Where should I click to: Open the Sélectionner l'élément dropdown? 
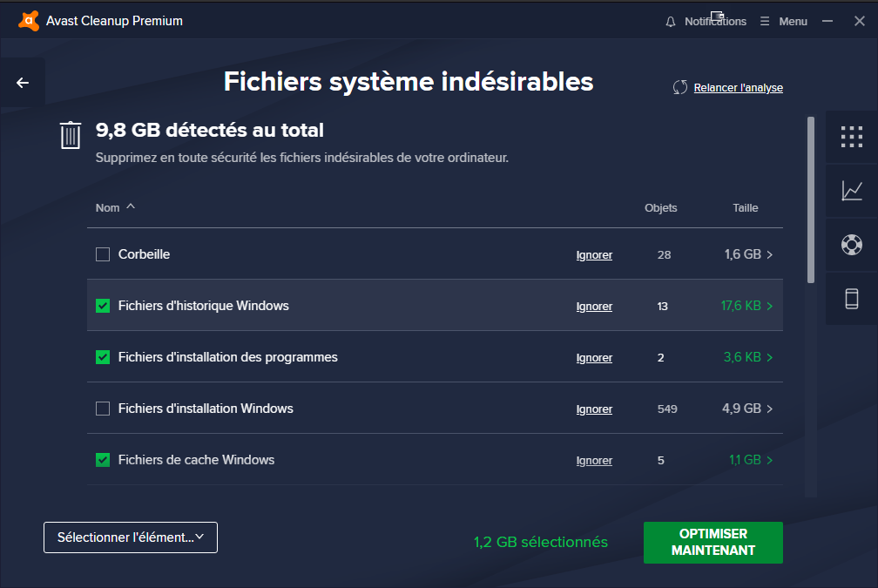pyautogui.click(x=131, y=537)
